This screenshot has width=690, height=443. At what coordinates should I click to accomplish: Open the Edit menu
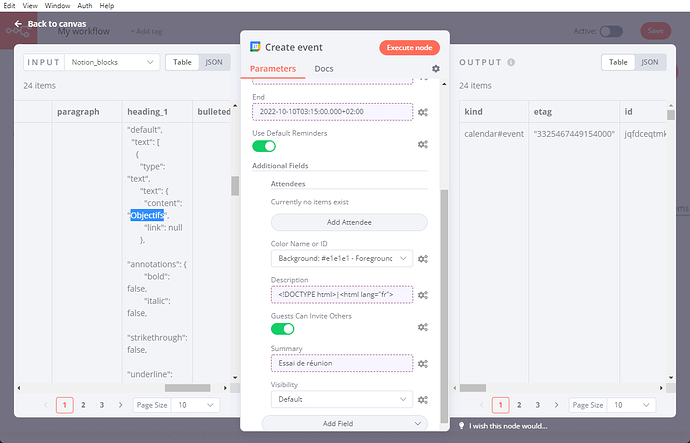(x=9, y=6)
